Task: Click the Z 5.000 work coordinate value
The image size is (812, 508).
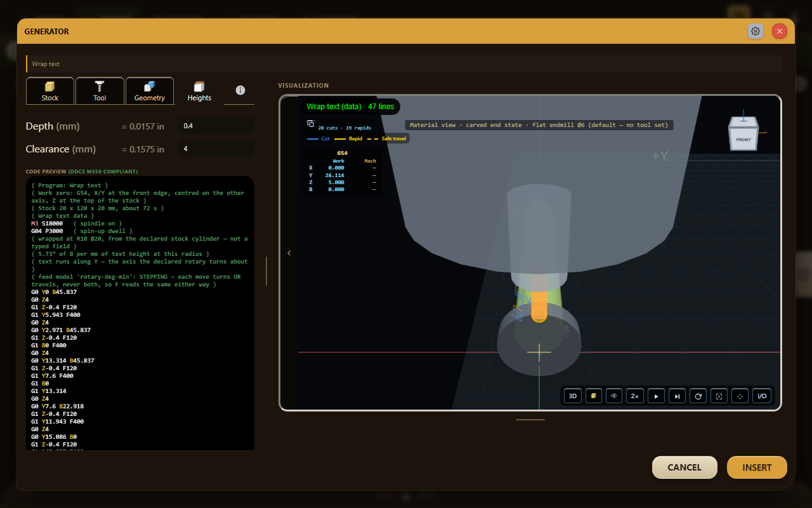Action: pyautogui.click(x=336, y=182)
